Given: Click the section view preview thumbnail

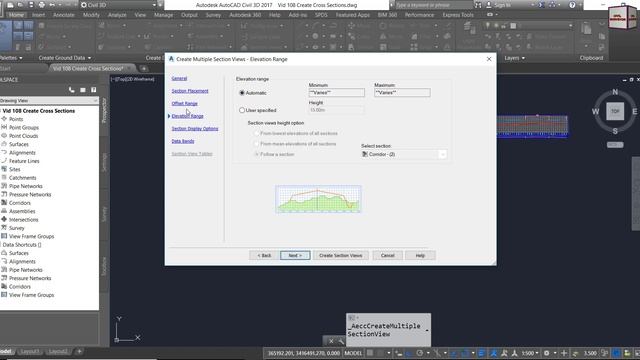Looking at the screenshot, I should [318, 199].
